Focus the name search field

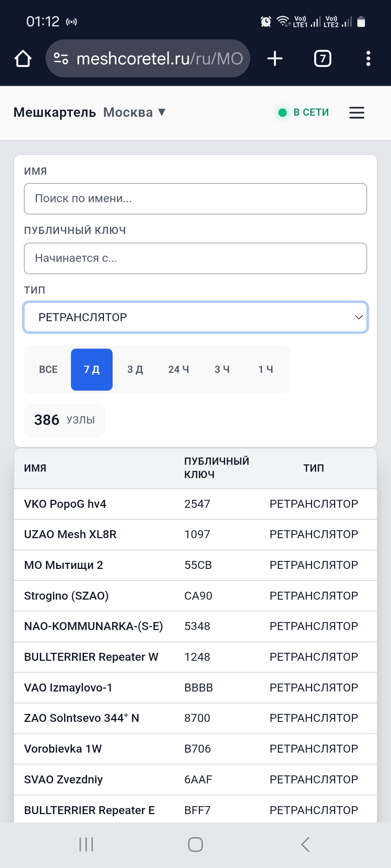pyautogui.click(x=195, y=199)
